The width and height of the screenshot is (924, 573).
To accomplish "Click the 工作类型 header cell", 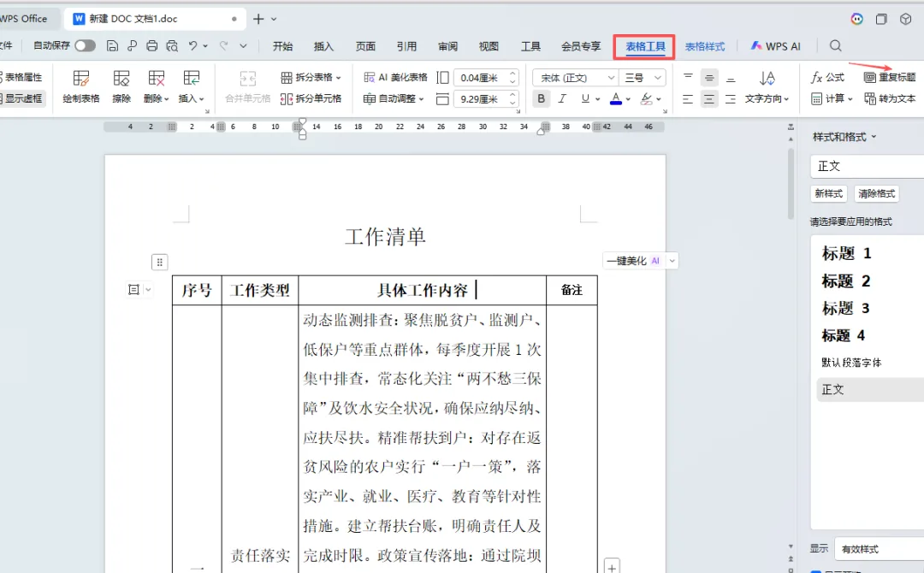I will [260, 290].
